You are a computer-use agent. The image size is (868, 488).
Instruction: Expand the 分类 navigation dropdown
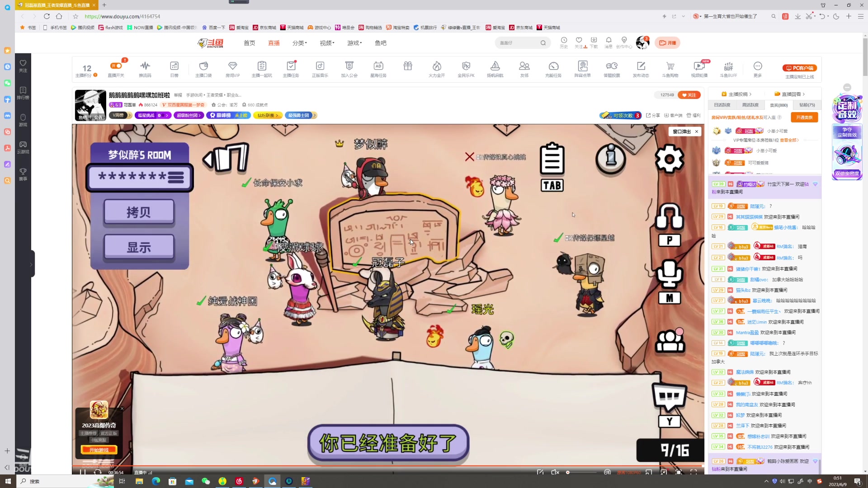click(299, 43)
